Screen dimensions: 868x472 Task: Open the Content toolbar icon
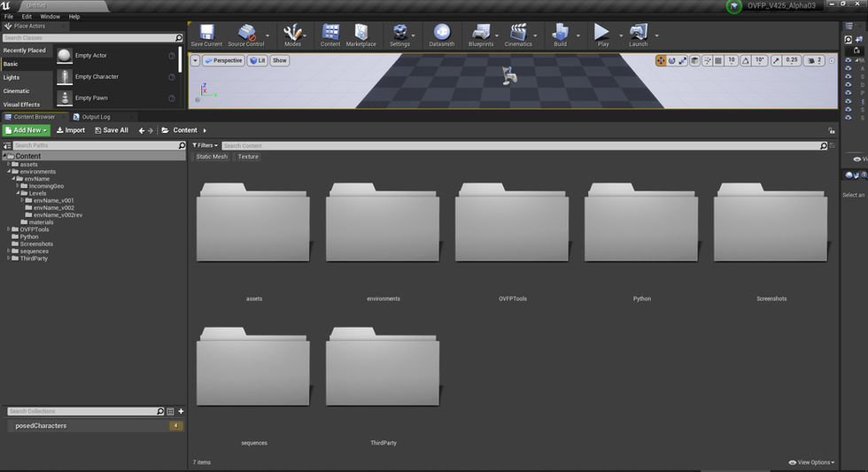click(x=330, y=32)
